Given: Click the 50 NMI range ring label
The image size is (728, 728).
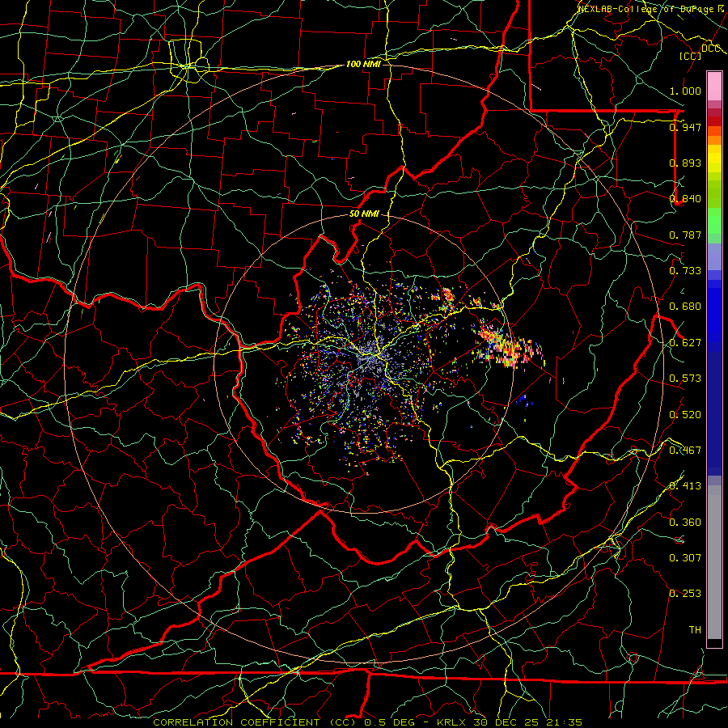Looking at the screenshot, I should [364, 214].
